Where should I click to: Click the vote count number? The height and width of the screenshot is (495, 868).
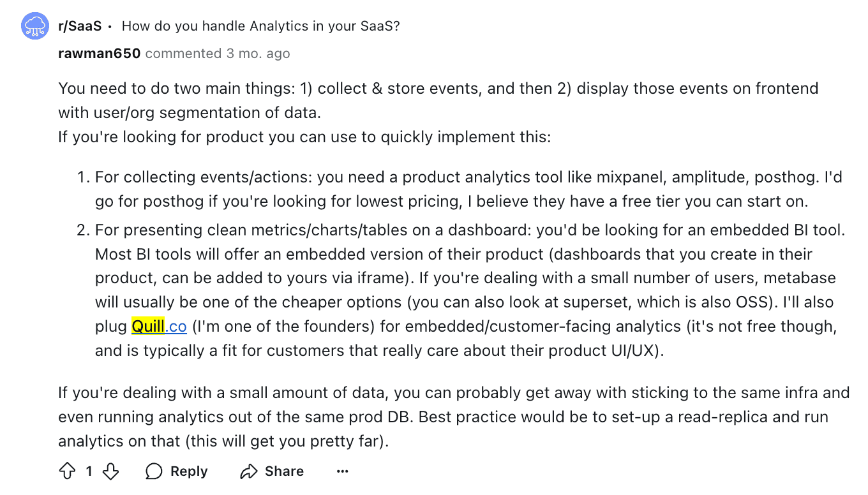(89, 471)
